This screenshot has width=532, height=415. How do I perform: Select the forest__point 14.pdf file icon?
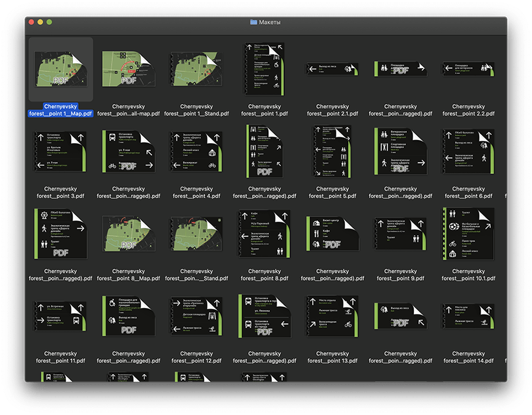point(468,316)
